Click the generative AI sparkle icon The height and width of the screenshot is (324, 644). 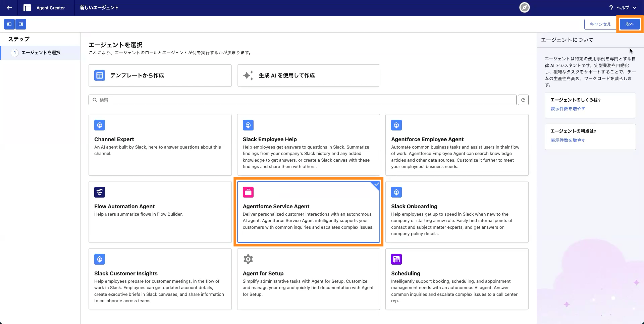(x=248, y=75)
